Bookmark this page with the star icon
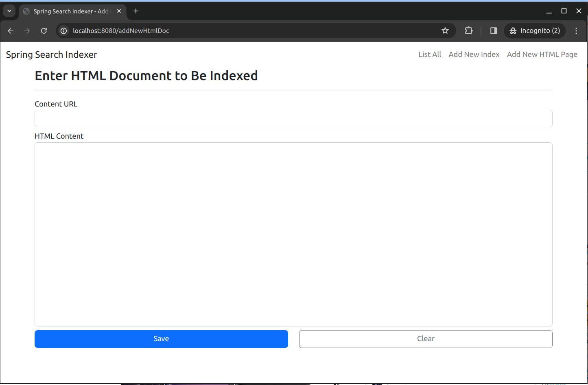Image resolution: width=588 pixels, height=385 pixels. tap(445, 31)
